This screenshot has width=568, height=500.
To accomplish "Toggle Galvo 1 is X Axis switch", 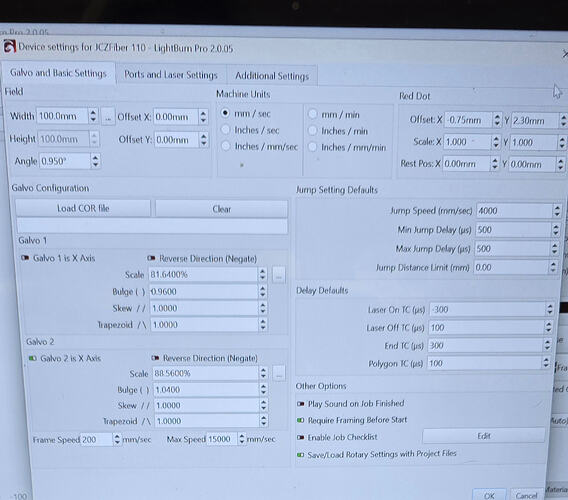I will 25,258.
